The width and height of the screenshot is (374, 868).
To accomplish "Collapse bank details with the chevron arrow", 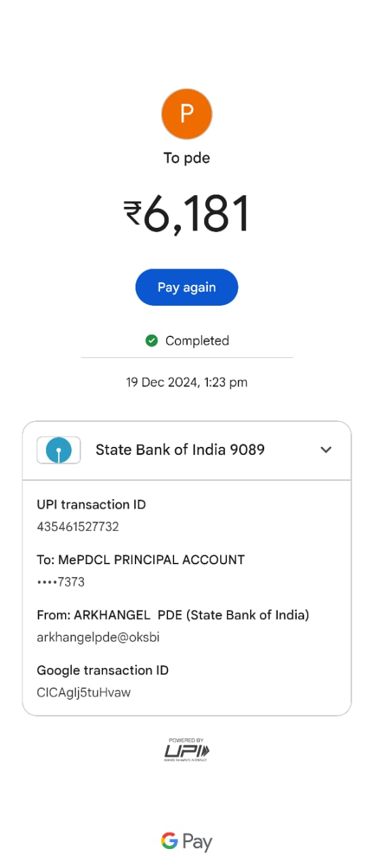I will [x=326, y=450].
